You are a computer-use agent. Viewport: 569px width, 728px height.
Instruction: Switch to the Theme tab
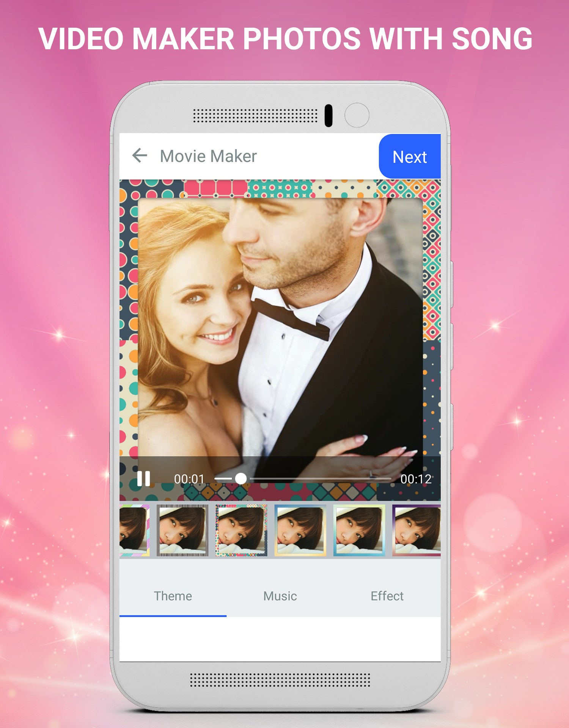click(x=173, y=596)
